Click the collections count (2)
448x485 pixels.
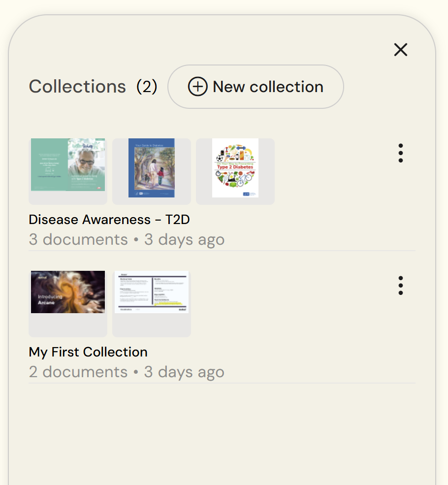147,87
